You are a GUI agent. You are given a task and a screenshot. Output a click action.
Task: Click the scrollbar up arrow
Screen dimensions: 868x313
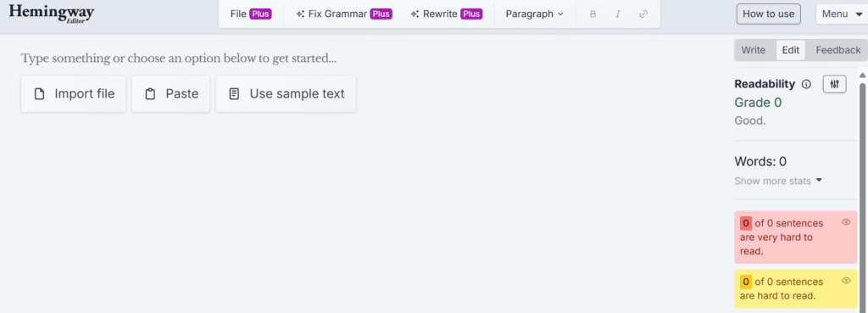point(862,75)
